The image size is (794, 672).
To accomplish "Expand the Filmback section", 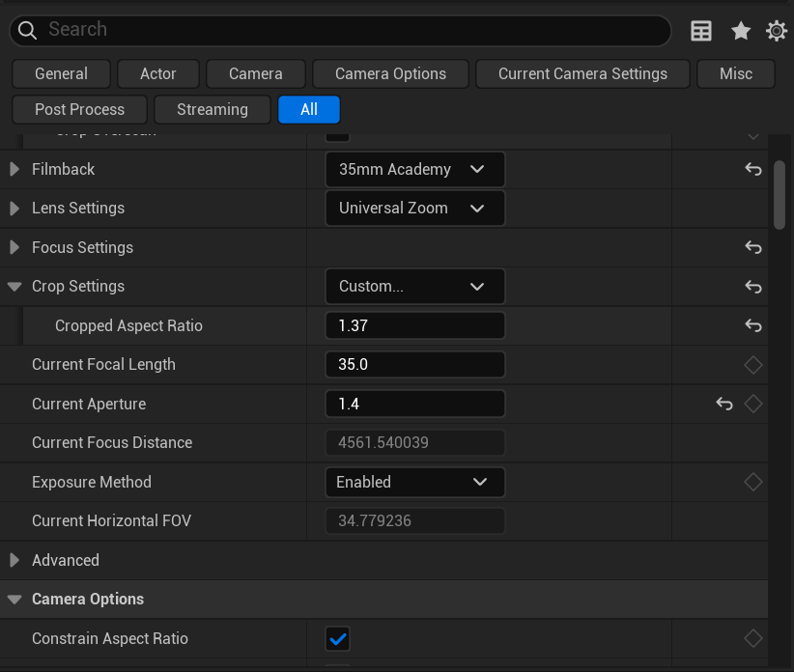I will click(x=14, y=169).
